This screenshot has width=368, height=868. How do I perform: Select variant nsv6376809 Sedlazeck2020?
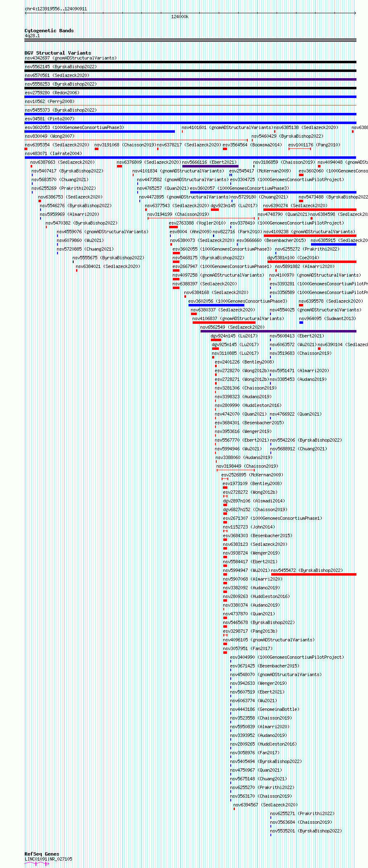point(149,162)
